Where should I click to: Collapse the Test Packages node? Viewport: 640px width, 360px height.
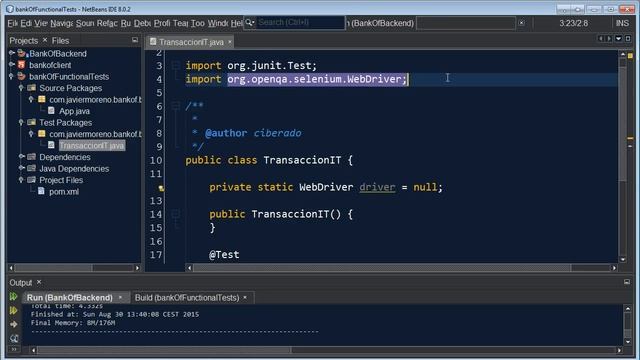[21, 122]
